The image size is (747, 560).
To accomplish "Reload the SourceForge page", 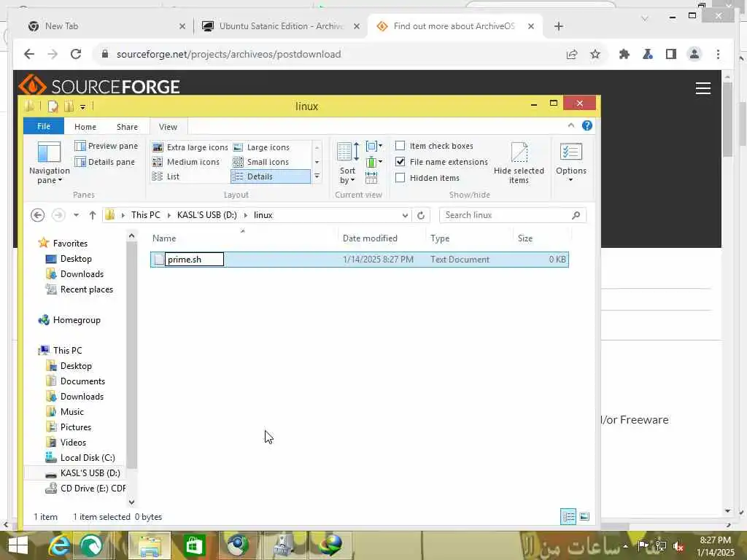I will pyautogui.click(x=76, y=54).
